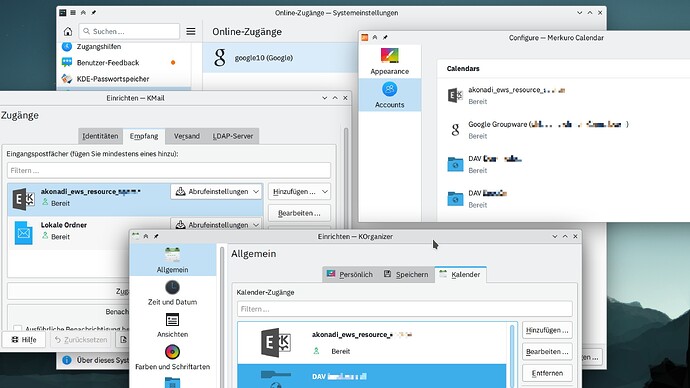
Task: Click KOrganizer calendar list scrollbar
Action: click(512, 356)
